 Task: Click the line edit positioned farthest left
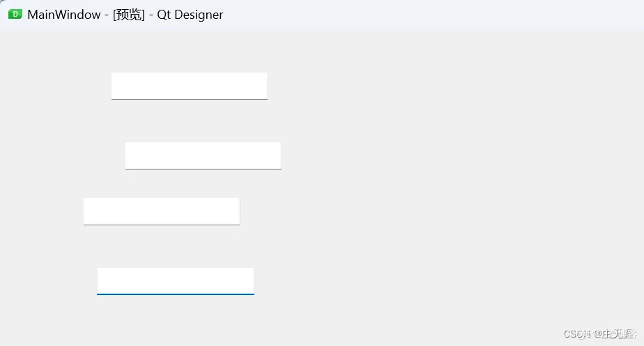pyautogui.click(x=162, y=211)
